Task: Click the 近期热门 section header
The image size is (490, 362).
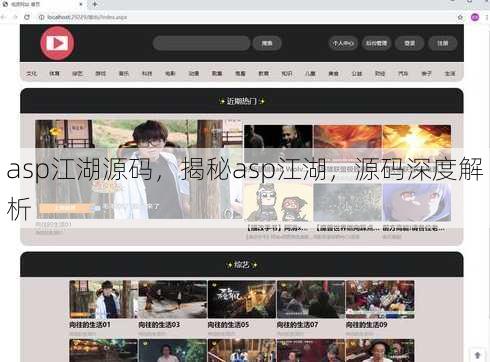Action: point(242,101)
